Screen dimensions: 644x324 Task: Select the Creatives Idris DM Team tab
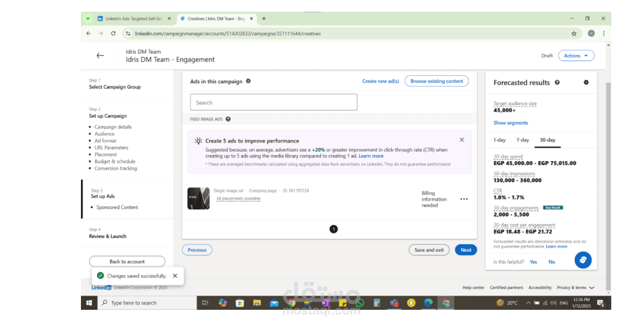[x=218, y=19]
